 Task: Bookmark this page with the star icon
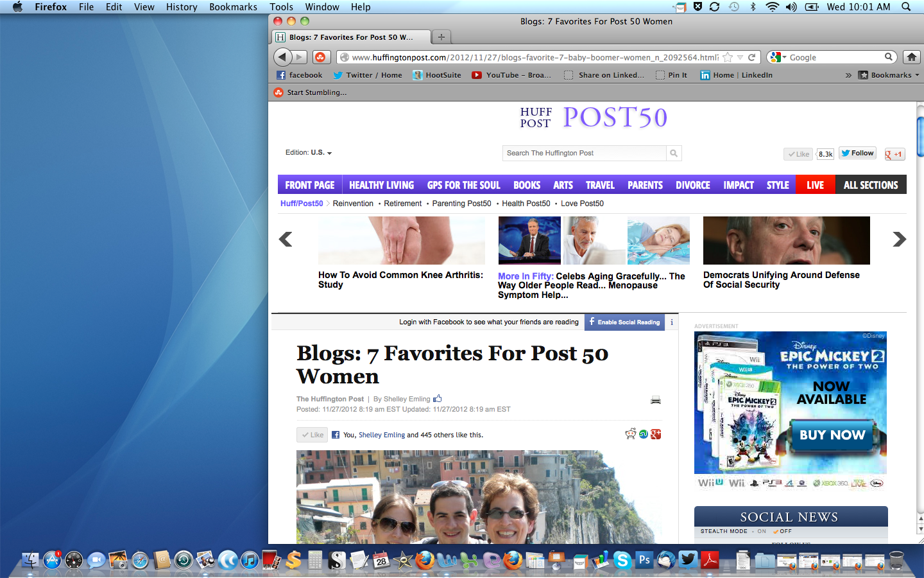[728, 57]
